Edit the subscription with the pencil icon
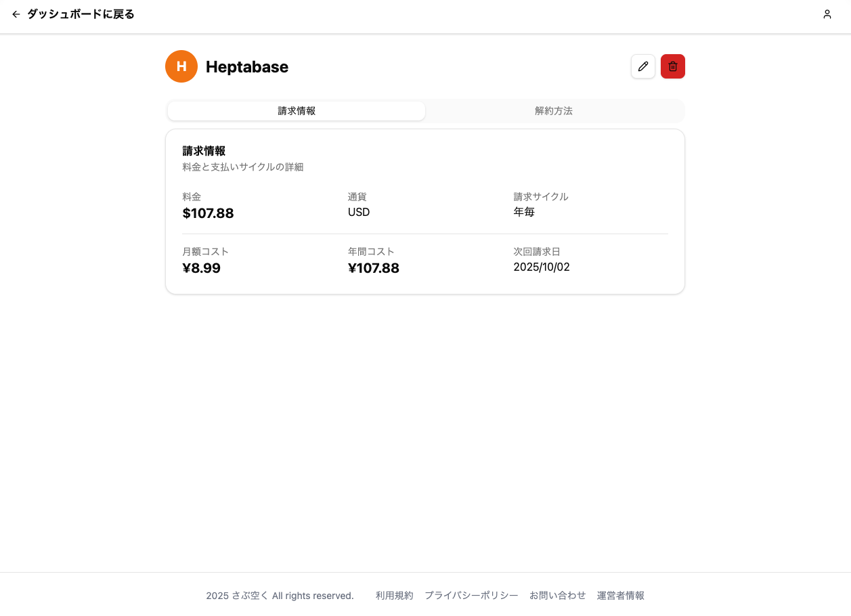Image resolution: width=851 pixels, height=616 pixels. [x=643, y=66]
